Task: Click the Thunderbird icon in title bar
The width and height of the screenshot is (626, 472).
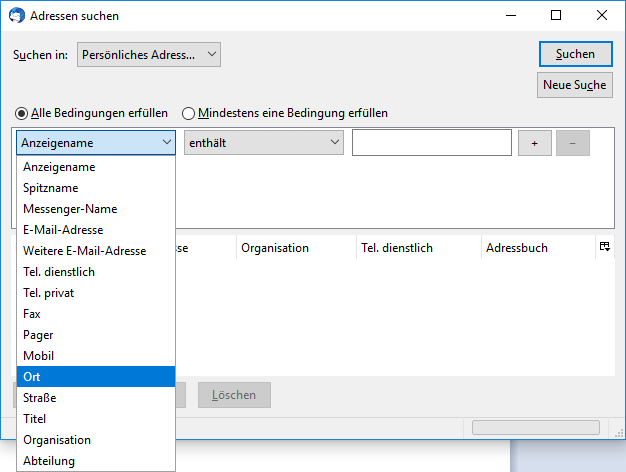Action: [x=15, y=16]
